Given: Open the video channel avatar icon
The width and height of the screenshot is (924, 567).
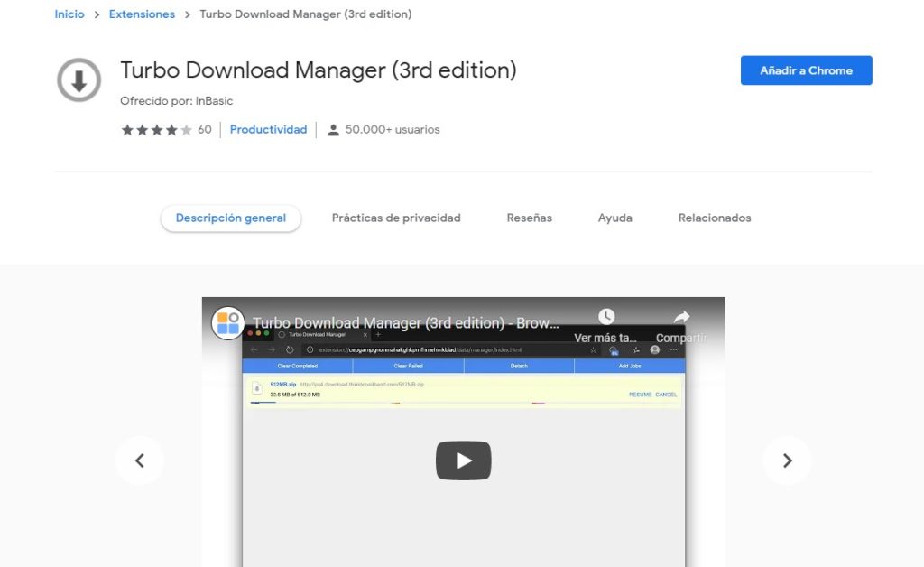Looking at the screenshot, I should pyautogui.click(x=228, y=323).
